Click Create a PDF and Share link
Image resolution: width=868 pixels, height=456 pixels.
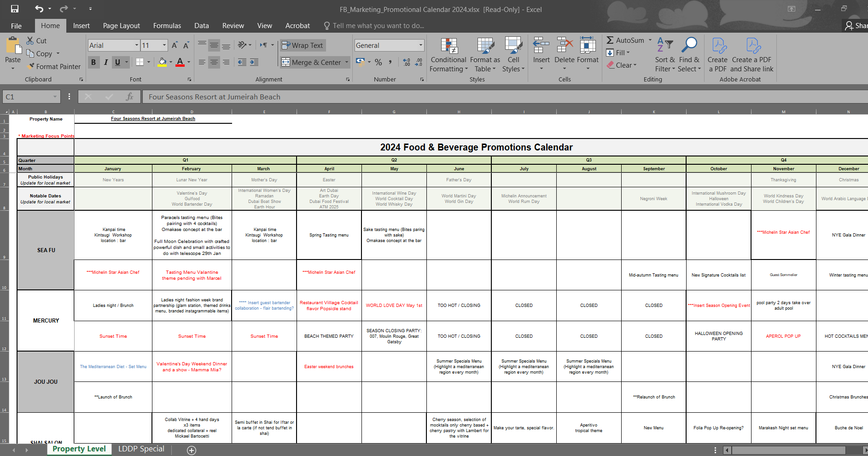[752, 54]
